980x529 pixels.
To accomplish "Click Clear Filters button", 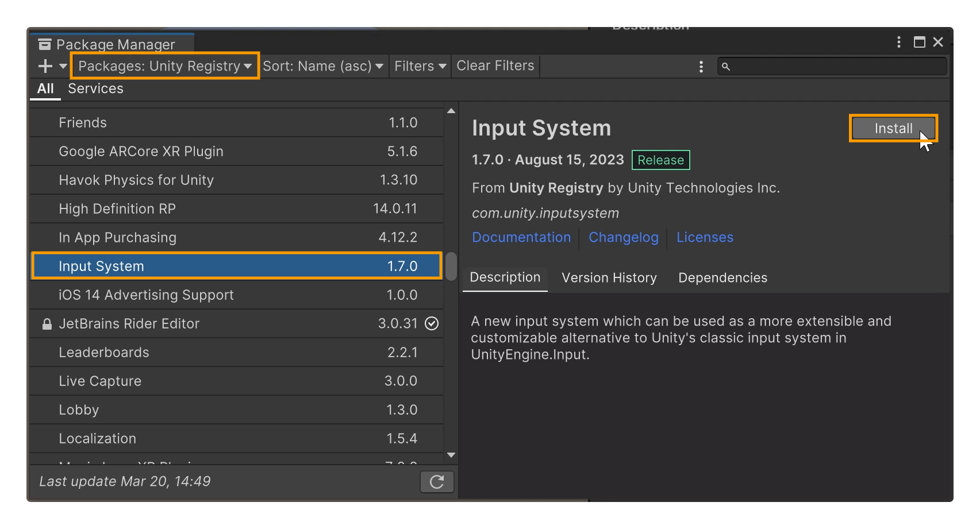I will (x=495, y=66).
